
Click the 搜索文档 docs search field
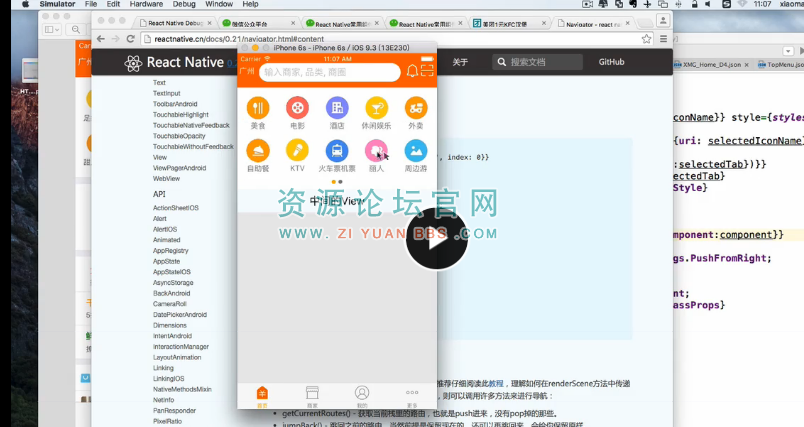pos(537,62)
